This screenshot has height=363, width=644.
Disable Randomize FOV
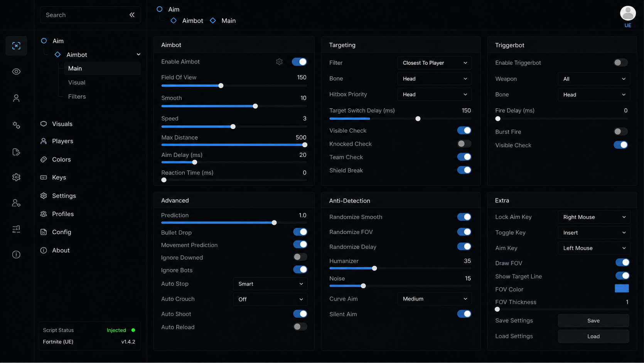point(464,232)
